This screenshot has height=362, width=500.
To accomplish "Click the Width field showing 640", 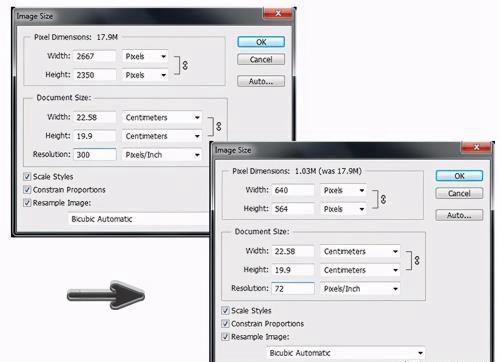I will pos(293,190).
